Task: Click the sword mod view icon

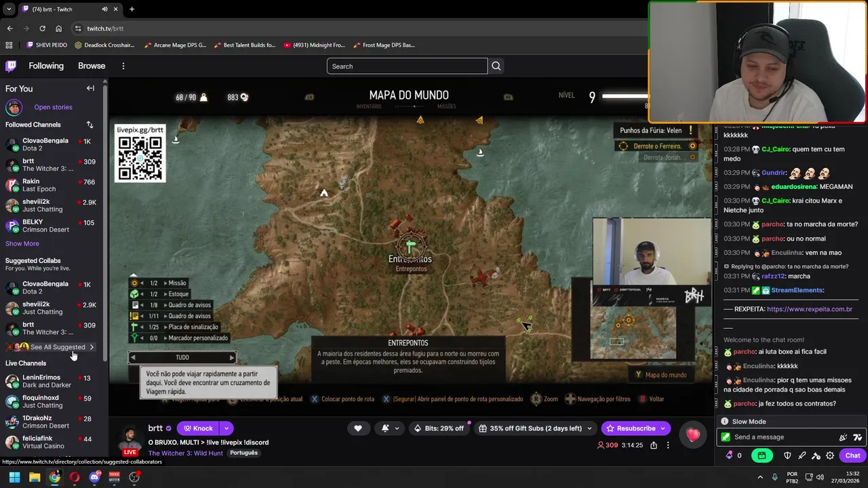Action: point(802,455)
